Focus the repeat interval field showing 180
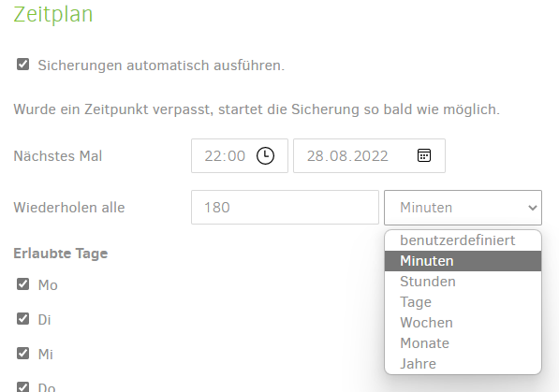This screenshot has width=559, height=392. pos(285,208)
